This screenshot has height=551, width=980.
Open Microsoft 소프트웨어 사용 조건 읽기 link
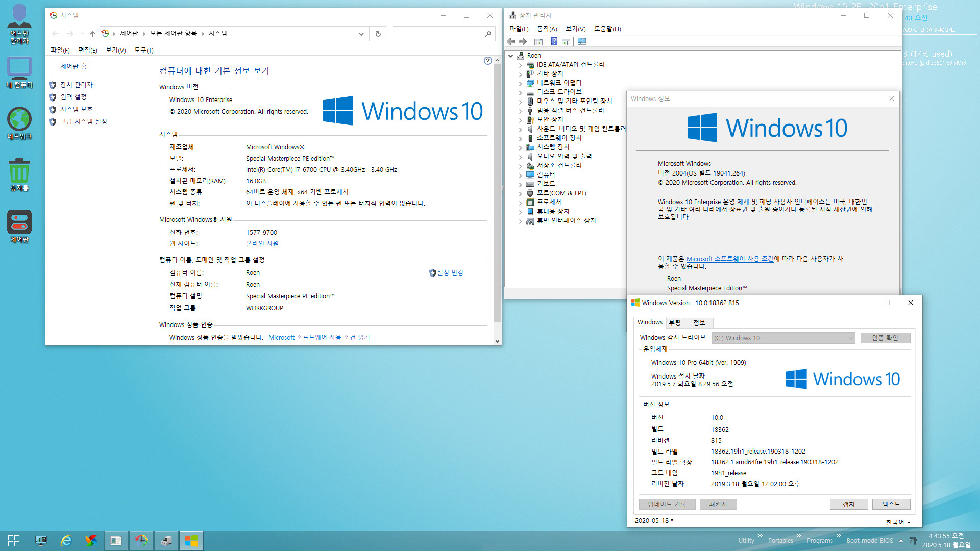point(319,338)
